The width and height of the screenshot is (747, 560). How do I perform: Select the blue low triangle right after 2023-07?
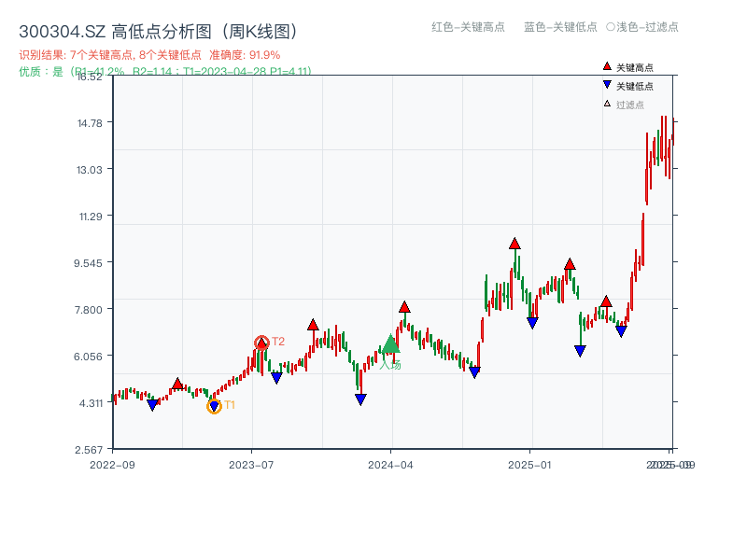[276, 378]
